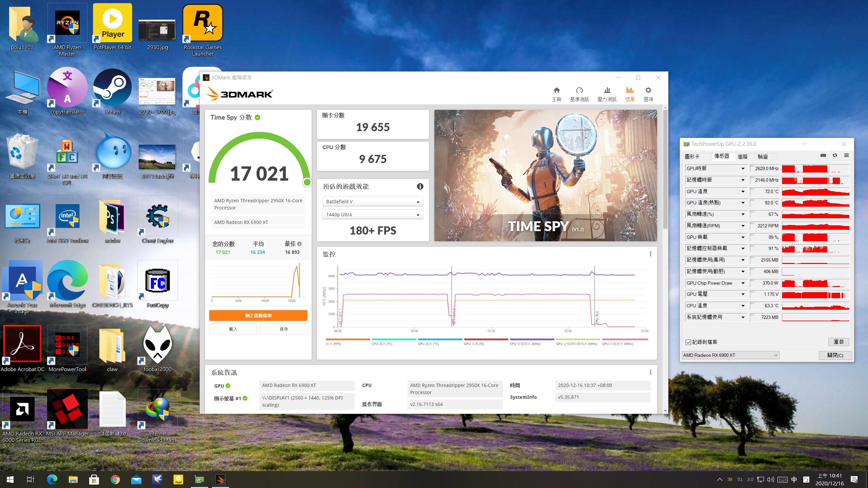Click the best score info icon

click(299, 244)
